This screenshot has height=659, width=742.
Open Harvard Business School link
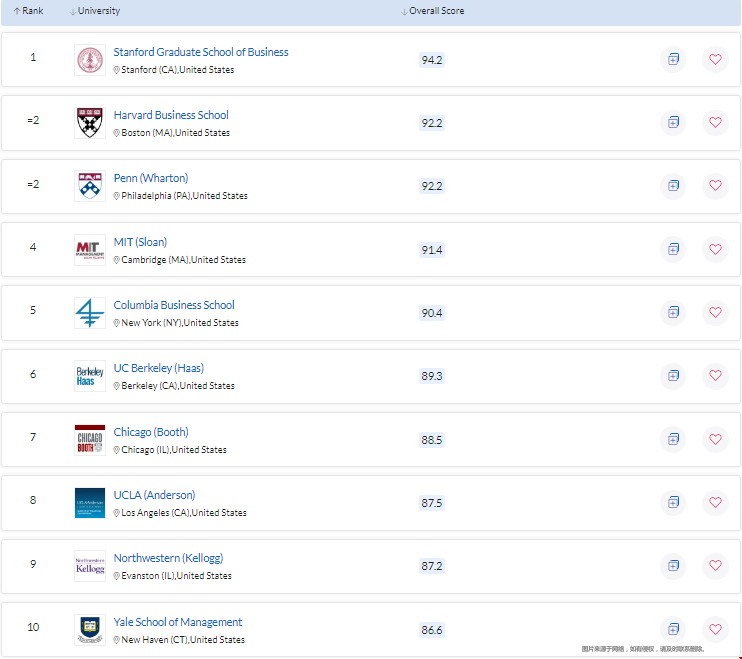click(x=171, y=115)
